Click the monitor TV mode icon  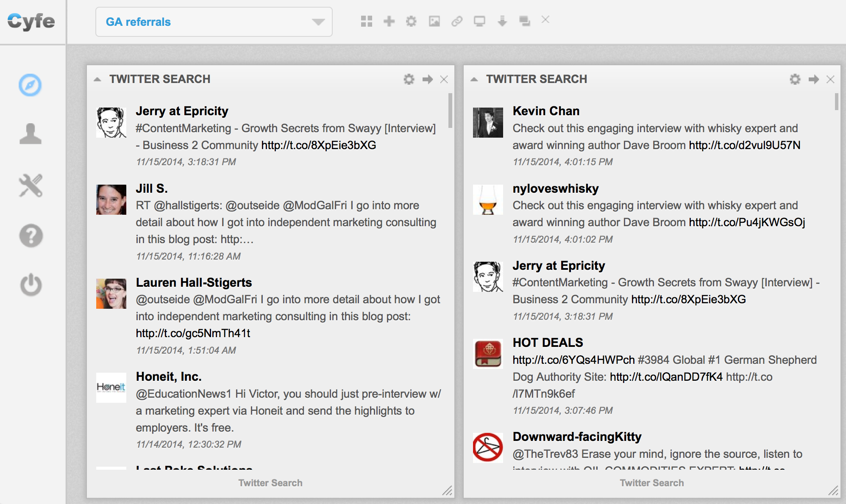point(479,21)
